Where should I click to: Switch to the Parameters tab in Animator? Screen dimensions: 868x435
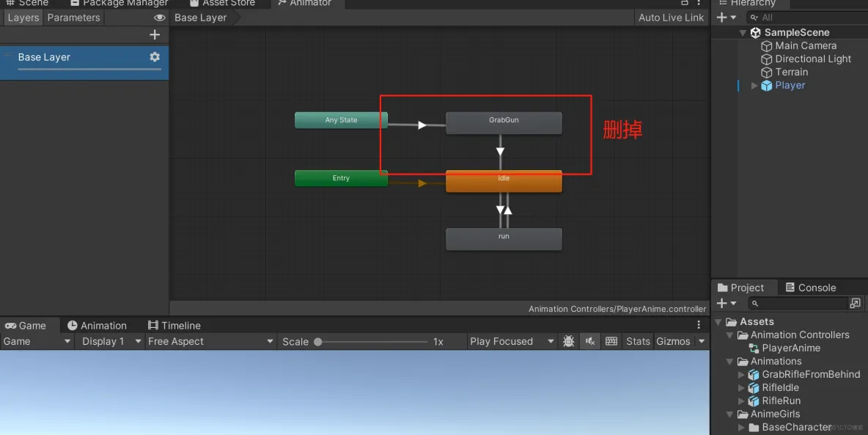coord(73,17)
